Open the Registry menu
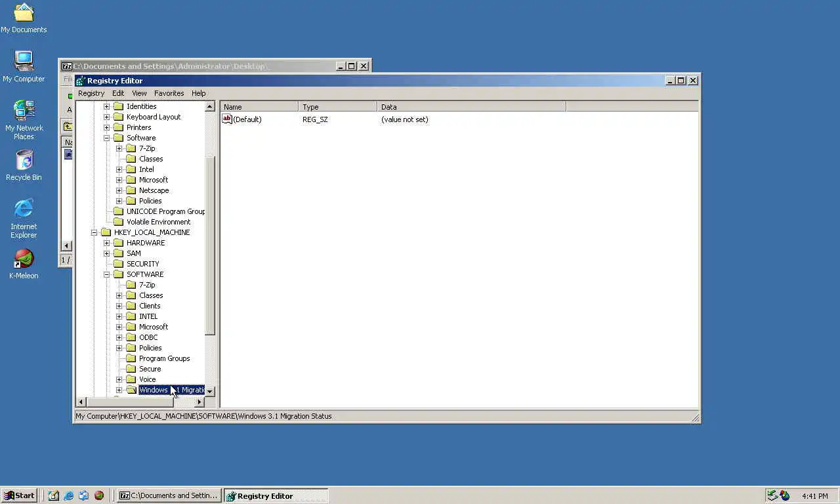Screen dimensions: 840x504 [91, 93]
